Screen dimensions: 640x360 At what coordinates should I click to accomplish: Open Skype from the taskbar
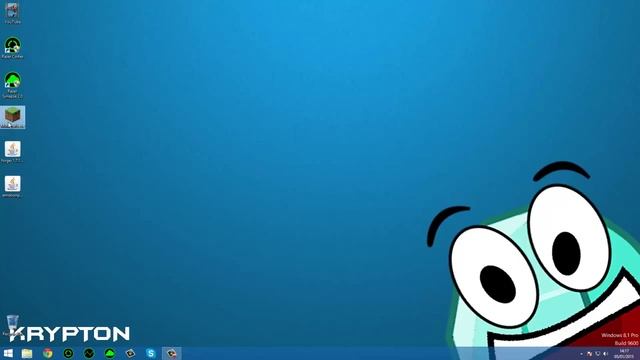[151, 353]
